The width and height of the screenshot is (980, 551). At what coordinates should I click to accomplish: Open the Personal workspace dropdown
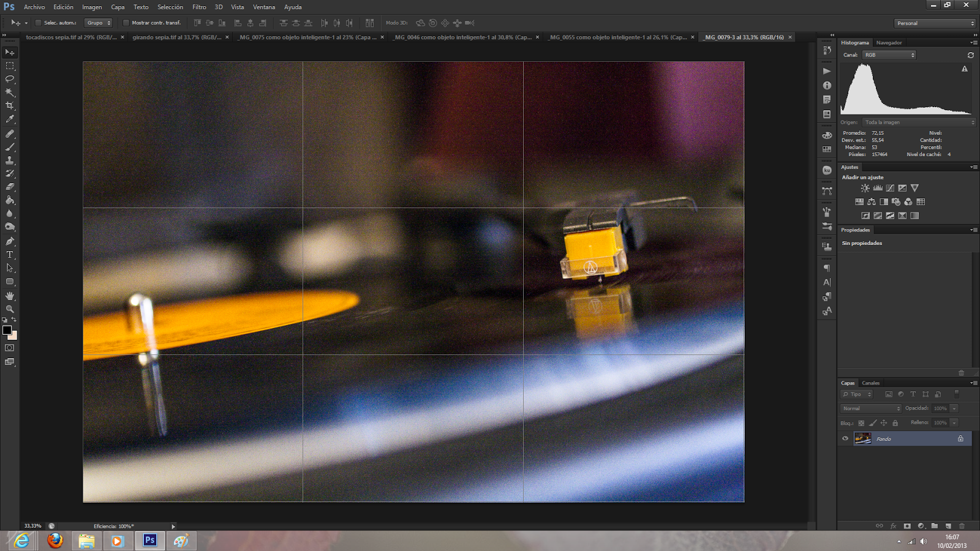click(935, 23)
